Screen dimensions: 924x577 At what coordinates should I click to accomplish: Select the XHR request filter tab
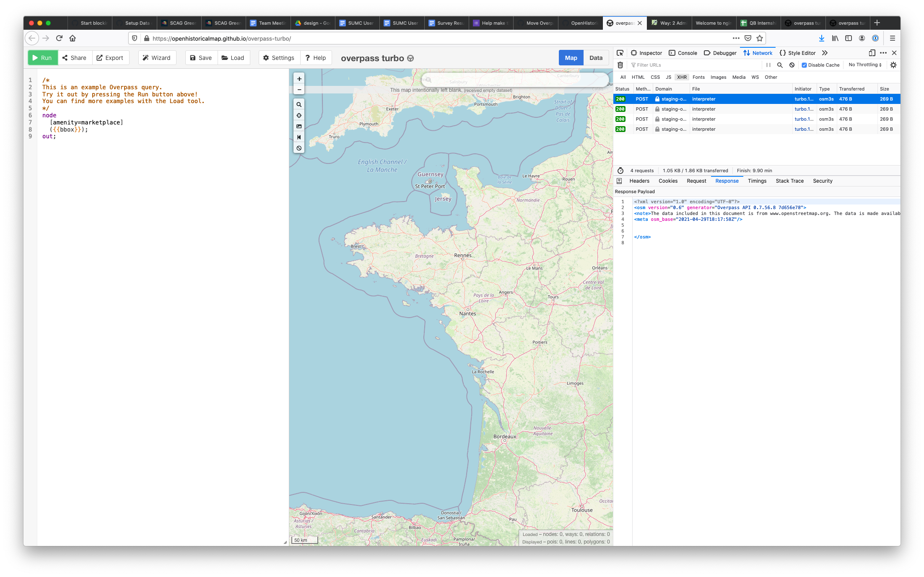[682, 77]
